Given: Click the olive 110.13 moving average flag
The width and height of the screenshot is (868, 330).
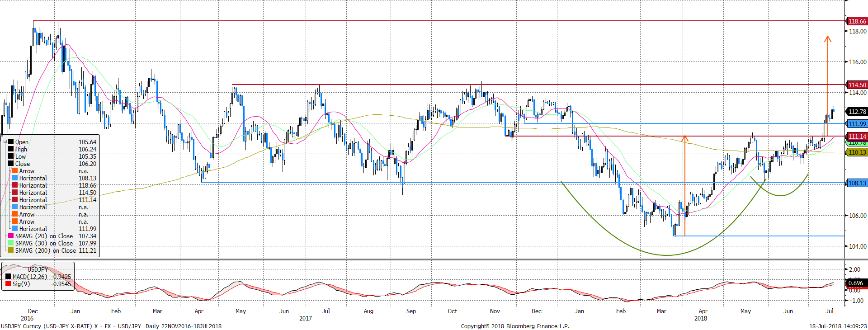Looking at the screenshot, I should (856, 152).
